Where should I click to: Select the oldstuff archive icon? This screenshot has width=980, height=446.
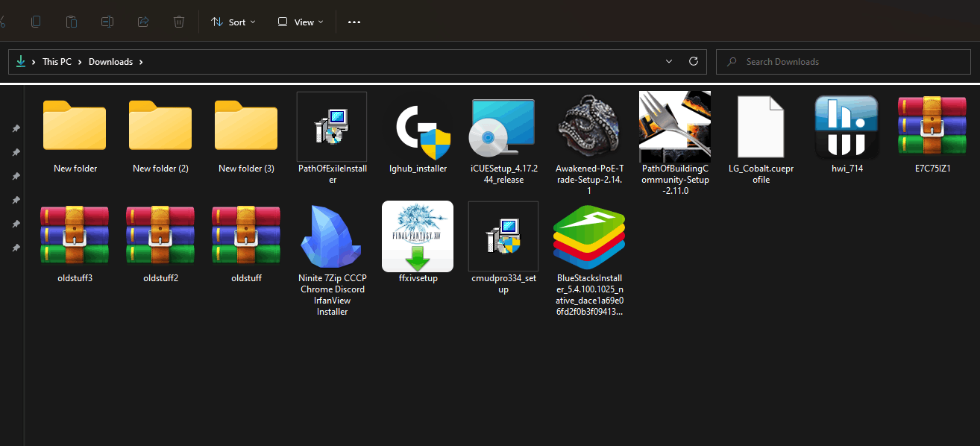tap(246, 236)
